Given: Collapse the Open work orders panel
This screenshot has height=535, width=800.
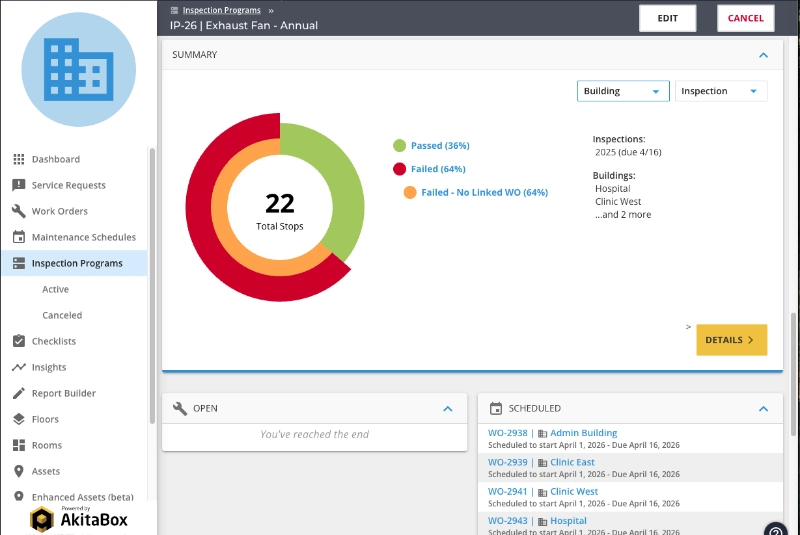Looking at the screenshot, I should tap(447, 409).
